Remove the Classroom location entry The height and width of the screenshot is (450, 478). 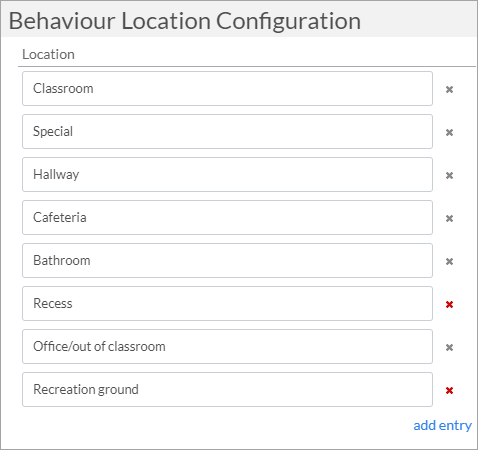(x=449, y=89)
